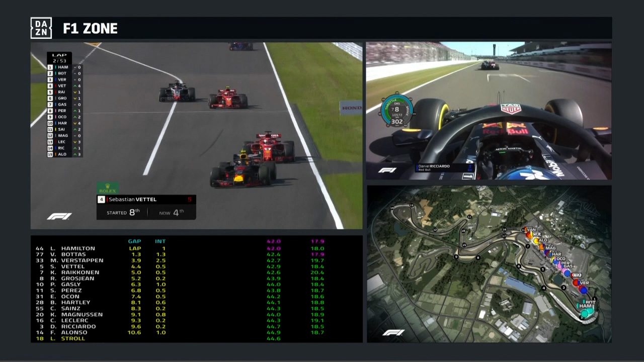Open Daniel Ricciardo's onboard camera feed
This screenshot has width=644, height=362.
pos(489,111)
